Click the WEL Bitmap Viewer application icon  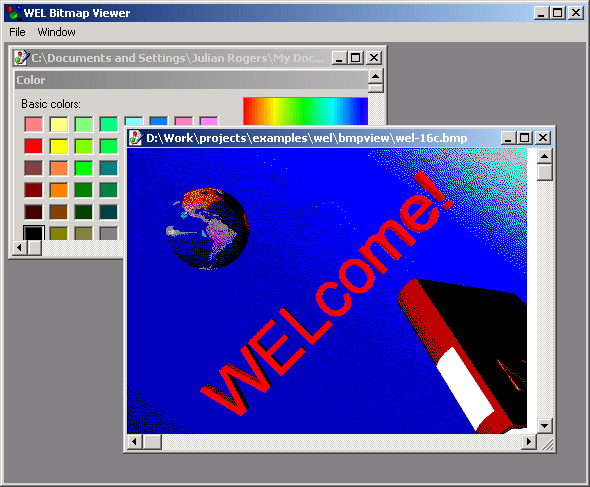[14, 13]
